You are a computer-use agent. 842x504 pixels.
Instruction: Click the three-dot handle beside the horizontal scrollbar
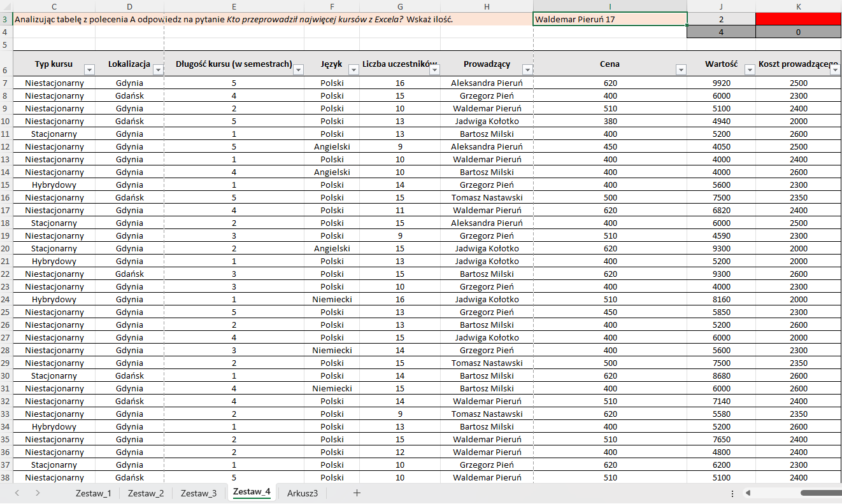point(732,493)
